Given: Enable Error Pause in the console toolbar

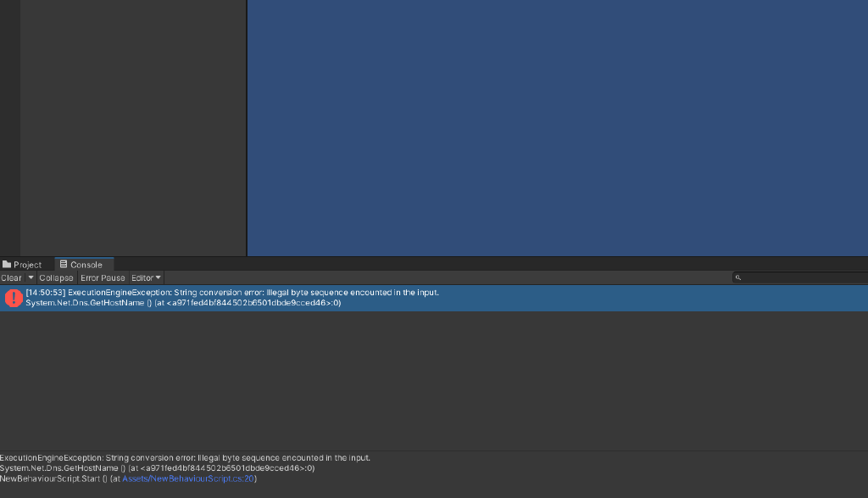Looking at the screenshot, I should (102, 277).
